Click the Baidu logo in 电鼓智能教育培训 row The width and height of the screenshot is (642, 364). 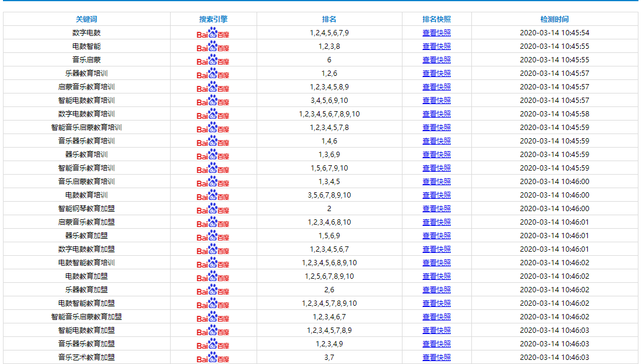(x=213, y=262)
